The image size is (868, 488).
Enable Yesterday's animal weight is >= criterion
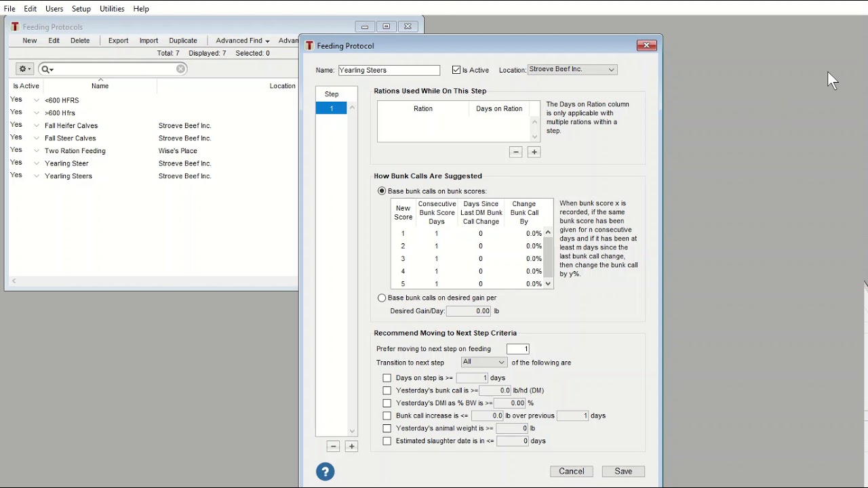[x=387, y=428]
